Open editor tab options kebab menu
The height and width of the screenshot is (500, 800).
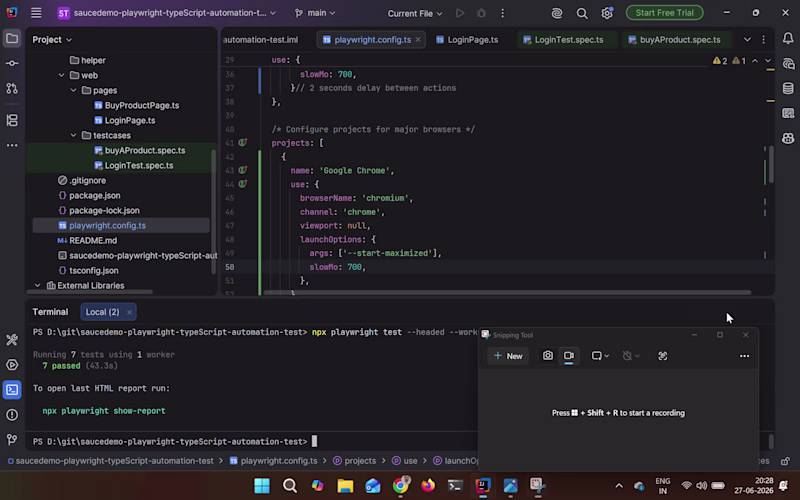(x=763, y=39)
